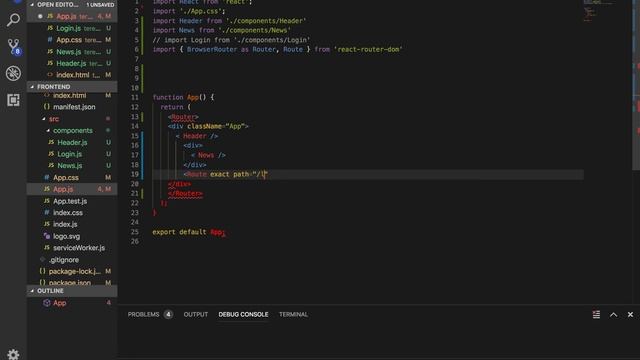The height and width of the screenshot is (360, 640).
Task: Collapse the components folder
Action: (x=72, y=131)
